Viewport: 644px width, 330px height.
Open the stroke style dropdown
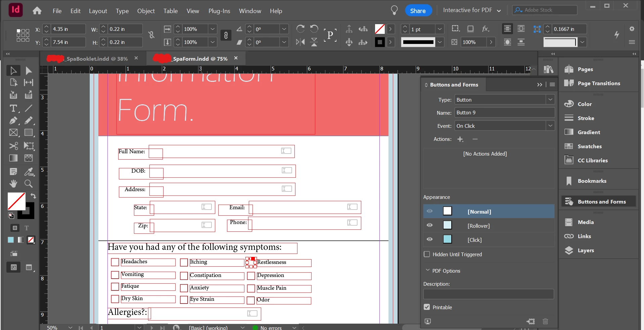tap(440, 42)
